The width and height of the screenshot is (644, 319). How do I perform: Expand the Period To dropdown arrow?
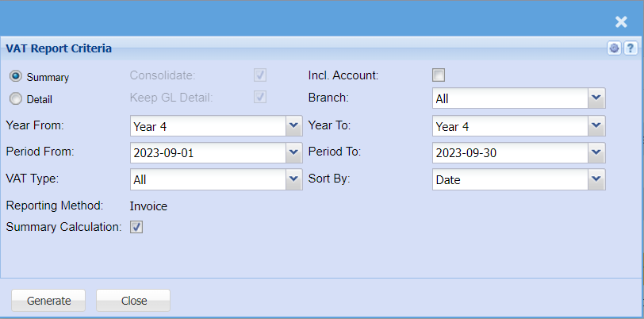[x=596, y=152]
